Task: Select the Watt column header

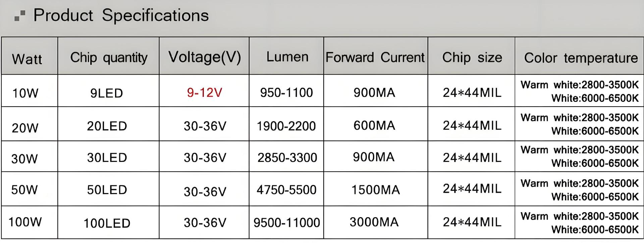Action: point(27,59)
